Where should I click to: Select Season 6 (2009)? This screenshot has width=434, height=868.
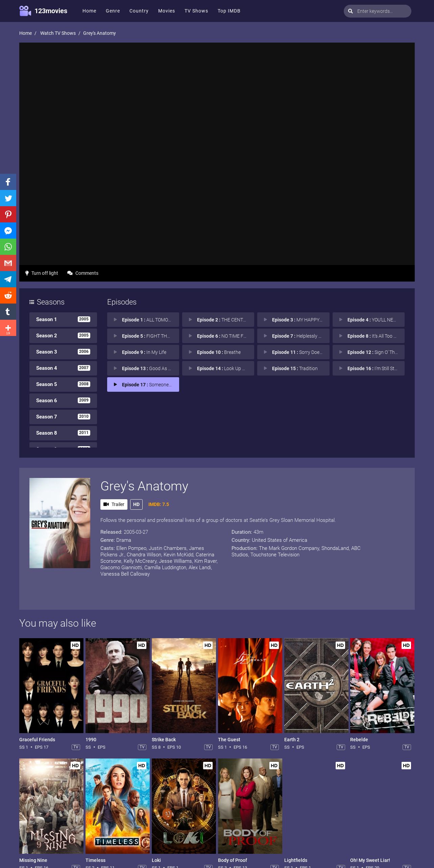coord(63,401)
